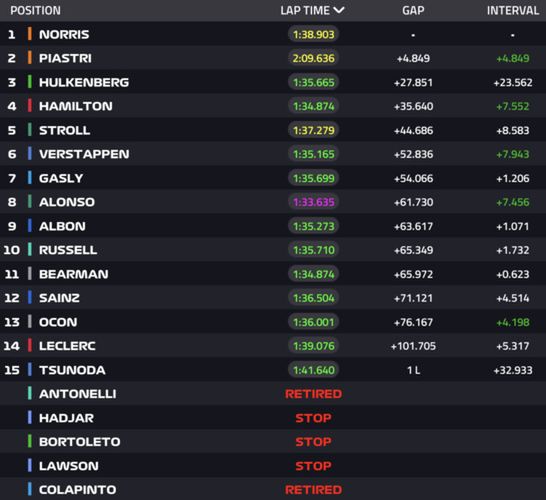Click Gasly's +1.206 interval value

click(x=513, y=178)
